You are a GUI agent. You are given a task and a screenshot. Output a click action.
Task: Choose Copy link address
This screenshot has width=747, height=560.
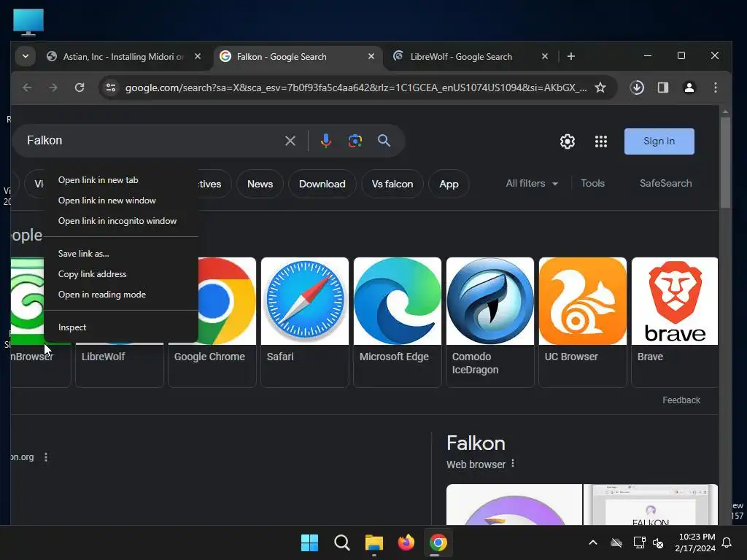(x=121, y=274)
